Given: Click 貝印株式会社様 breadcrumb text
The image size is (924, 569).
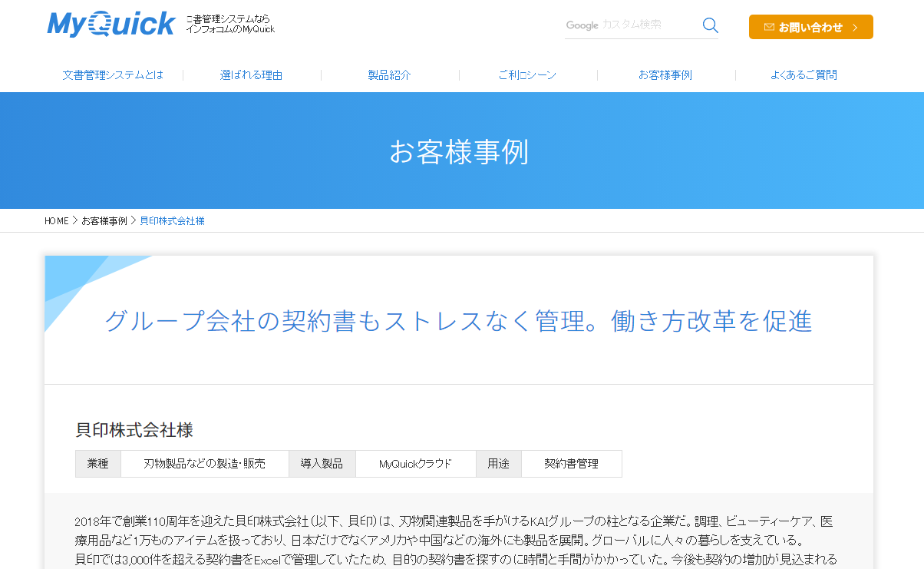Looking at the screenshot, I should 173,221.
